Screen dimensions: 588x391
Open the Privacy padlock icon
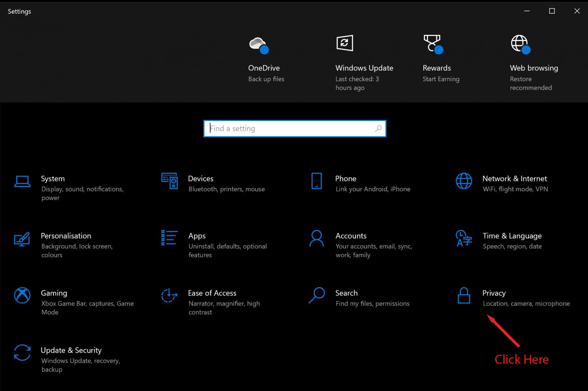click(464, 295)
